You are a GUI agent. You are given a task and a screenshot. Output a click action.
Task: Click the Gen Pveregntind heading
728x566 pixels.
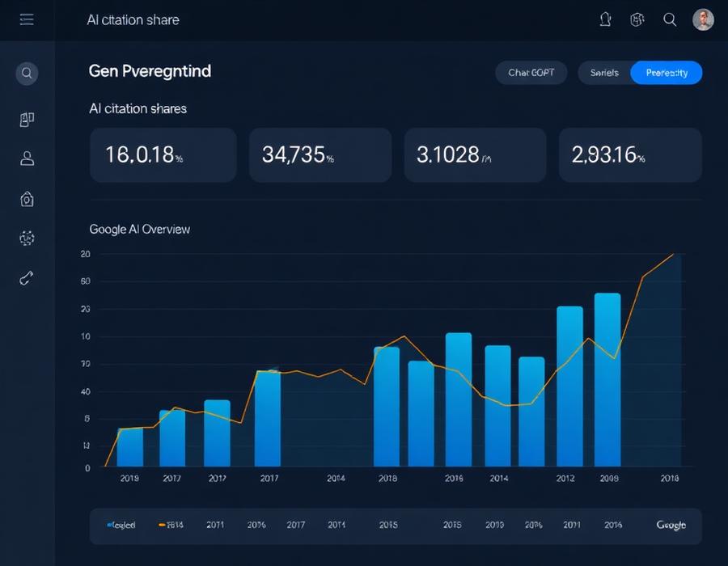pyautogui.click(x=150, y=71)
